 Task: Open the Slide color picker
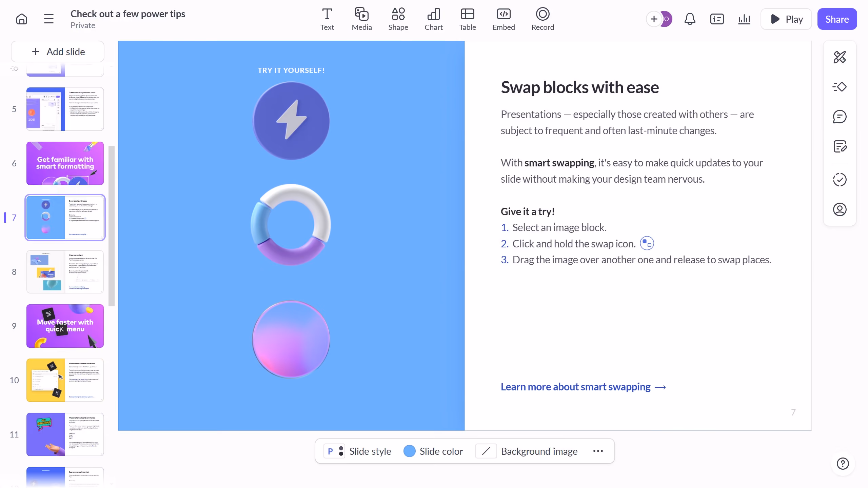tap(433, 451)
